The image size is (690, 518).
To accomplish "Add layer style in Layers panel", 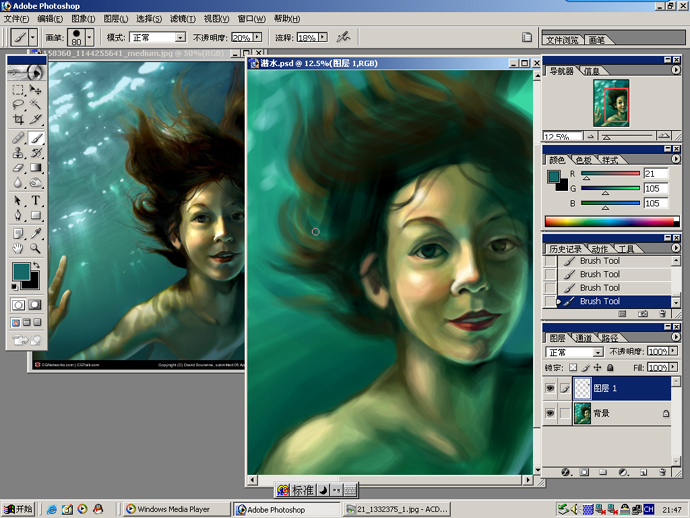I will coord(566,472).
